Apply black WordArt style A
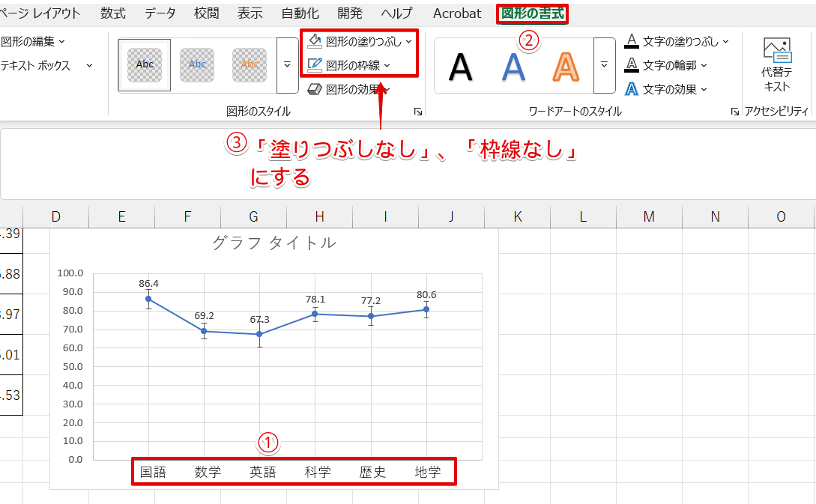This screenshot has width=816, height=504. coord(461,67)
